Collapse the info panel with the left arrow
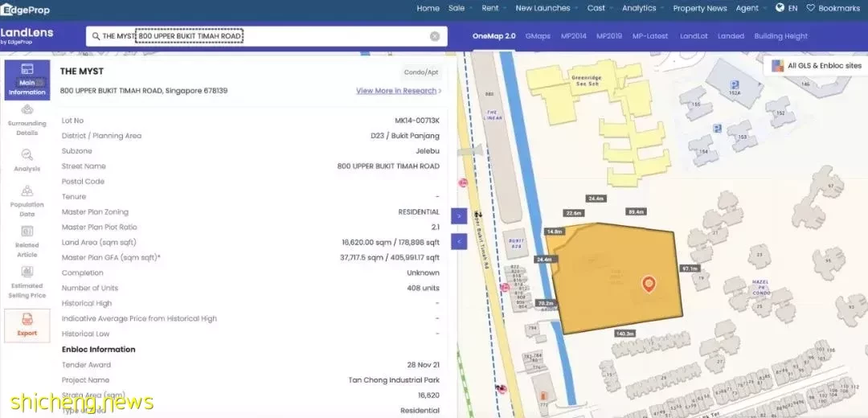Screen dimensions: 868x418 [459, 241]
